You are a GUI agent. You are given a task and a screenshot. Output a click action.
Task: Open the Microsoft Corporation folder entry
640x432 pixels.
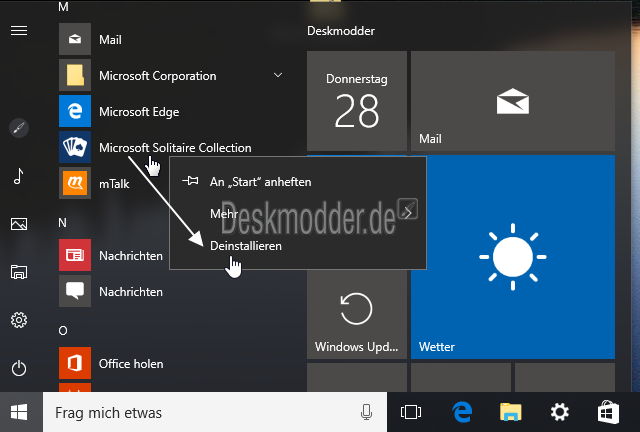pos(176,75)
